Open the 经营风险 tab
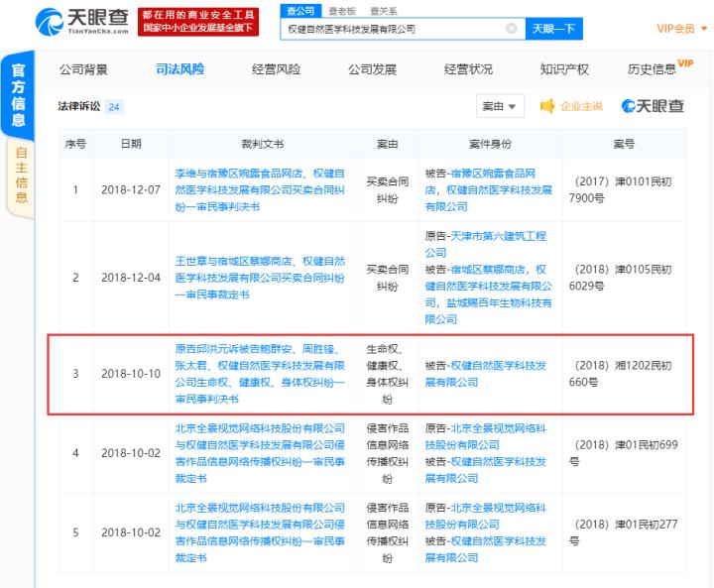The image size is (714, 588). [276, 69]
